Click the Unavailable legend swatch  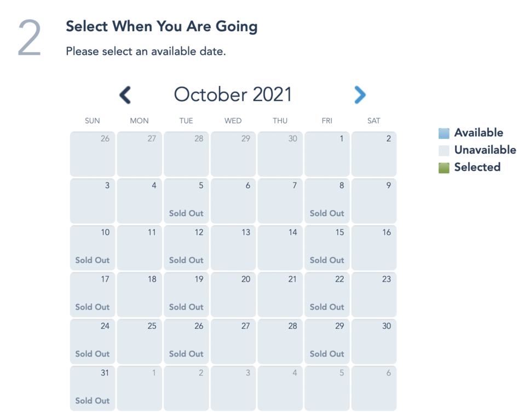(x=443, y=150)
